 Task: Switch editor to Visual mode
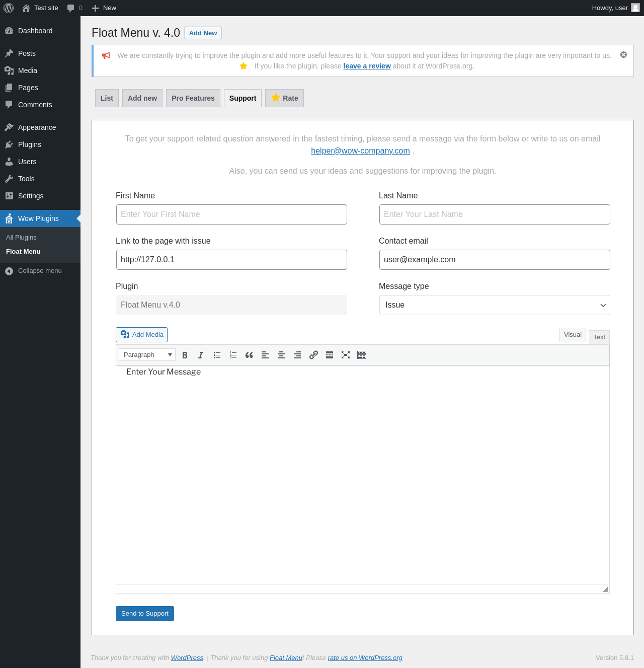573,335
